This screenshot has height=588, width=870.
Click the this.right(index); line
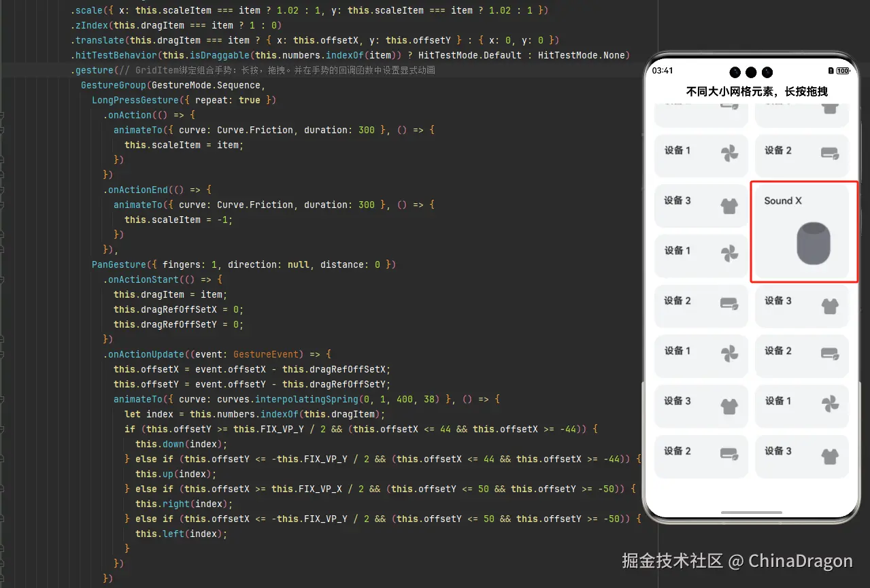183,504
